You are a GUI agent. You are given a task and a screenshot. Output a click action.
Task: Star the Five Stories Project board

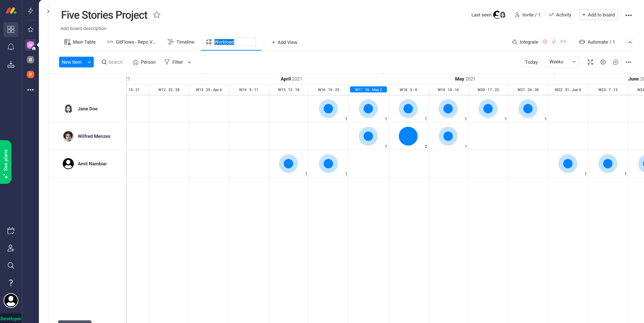pos(157,15)
